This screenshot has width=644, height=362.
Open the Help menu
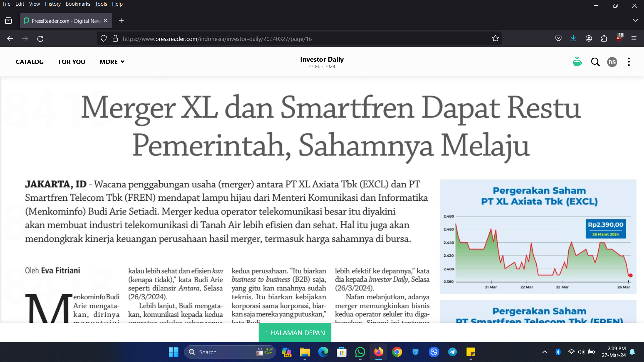point(117,4)
